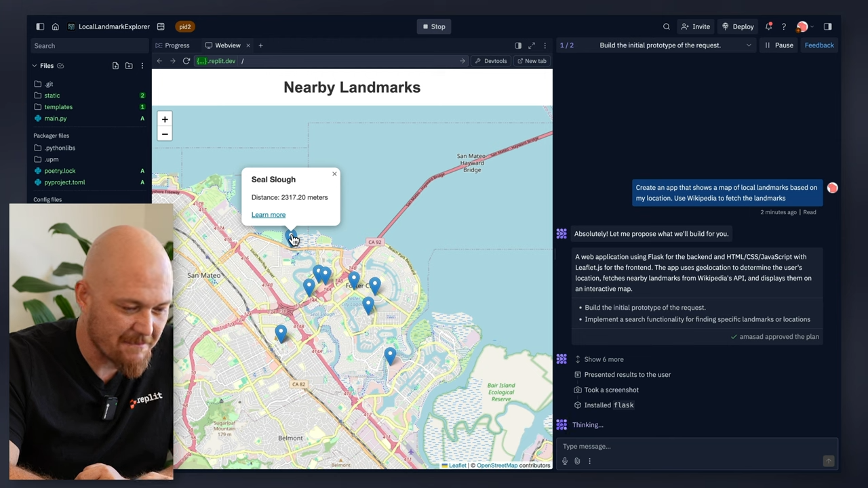Click the Deploy button
This screenshot has height=488, width=868.
738,26
